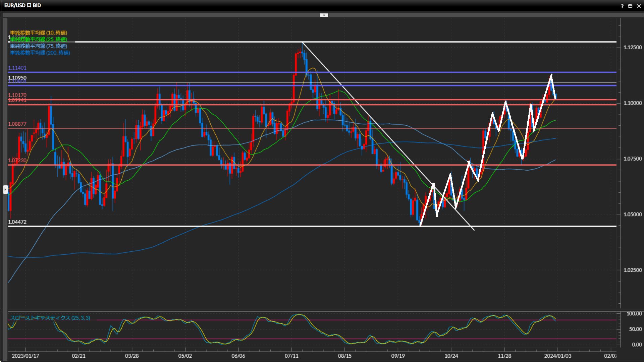Click the 2024/01/03 date on time axis
This screenshot has height=362, width=644.
557,356
